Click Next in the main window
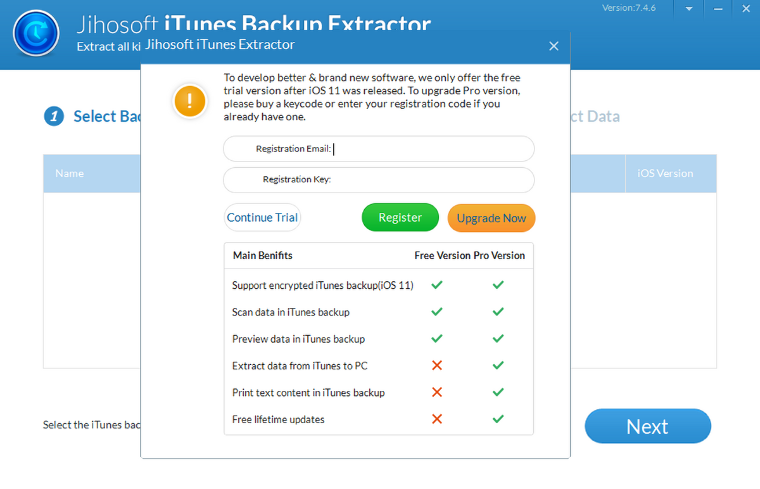The width and height of the screenshot is (760, 489). tap(648, 426)
